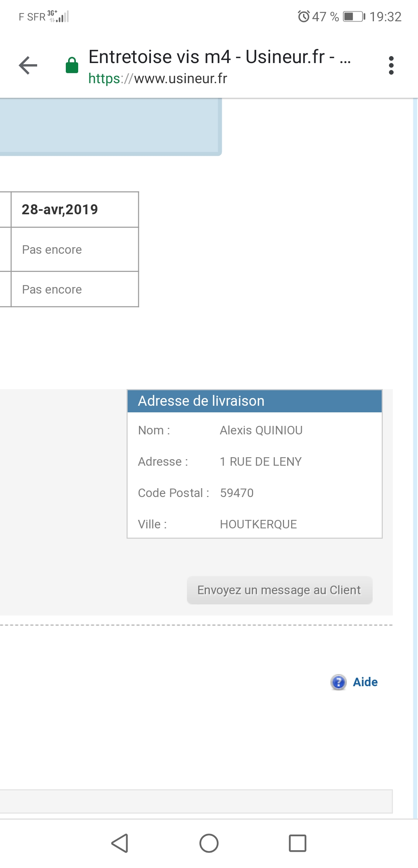The image size is (418, 868).
Task: Select the Alexis QUINIOU name value
Action: pyautogui.click(x=261, y=430)
